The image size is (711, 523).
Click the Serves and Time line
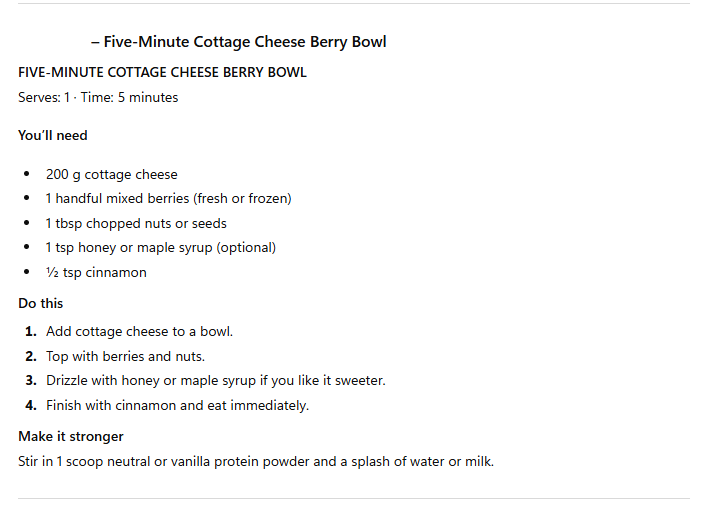pos(98,98)
